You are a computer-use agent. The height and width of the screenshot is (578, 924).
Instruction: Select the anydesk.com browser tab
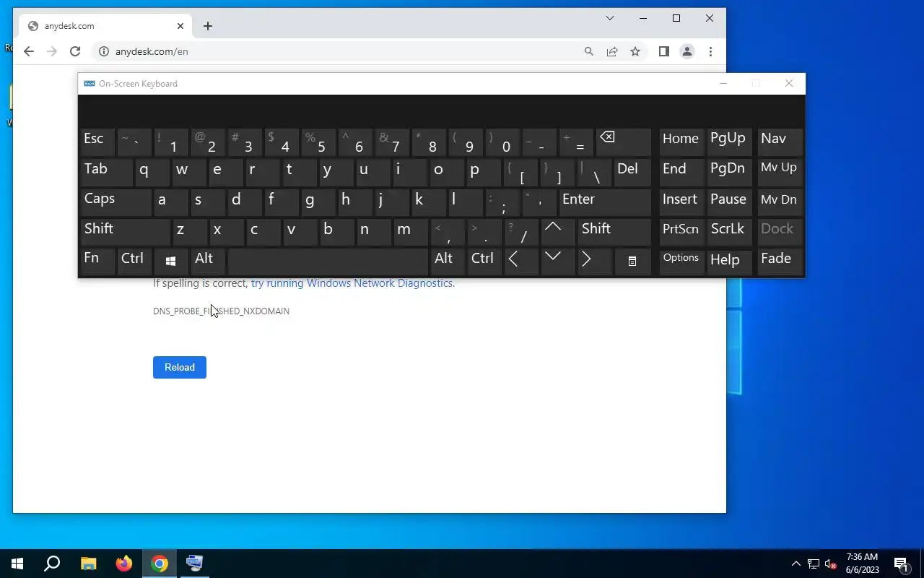105,26
